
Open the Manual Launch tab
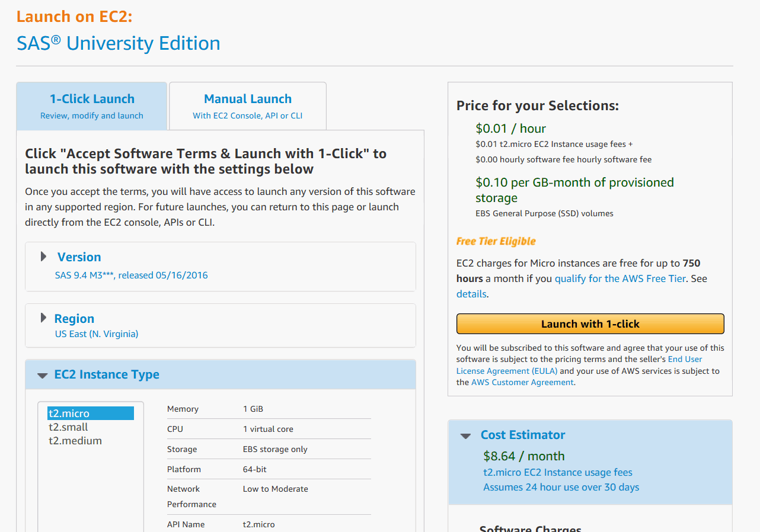click(x=248, y=106)
